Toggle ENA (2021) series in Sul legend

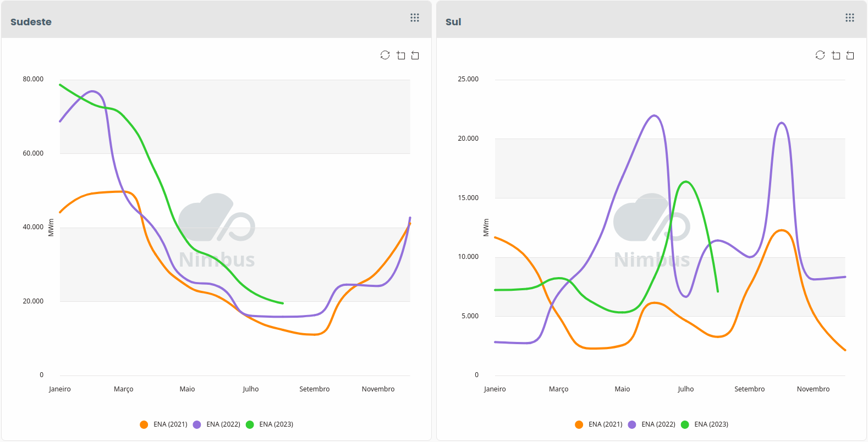(x=599, y=424)
